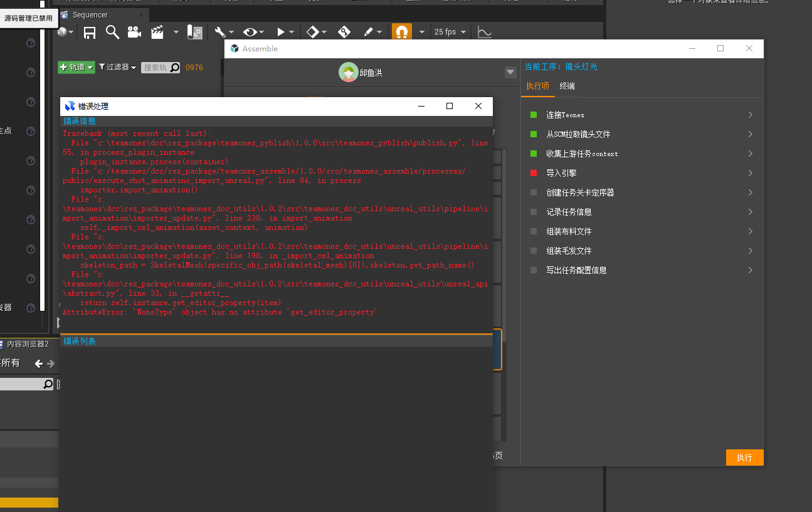Select the 执行项 tab
Image resolution: width=812 pixels, height=512 pixels.
pyautogui.click(x=537, y=86)
